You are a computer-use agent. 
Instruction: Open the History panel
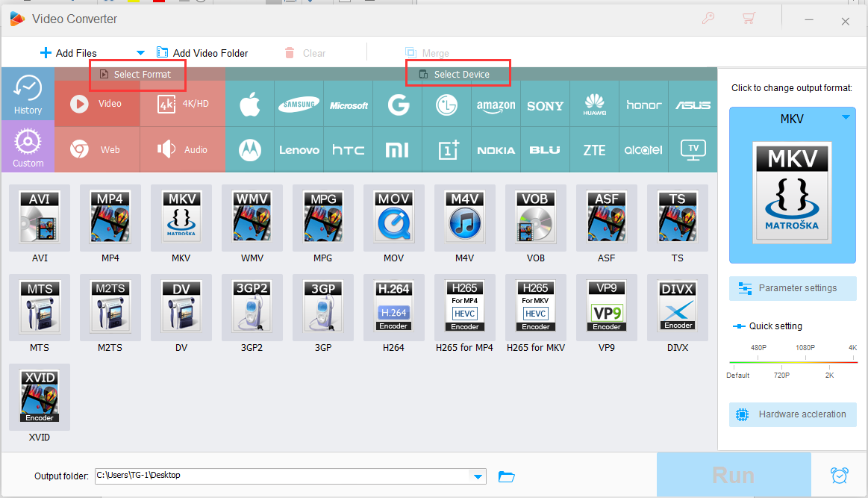(x=28, y=94)
